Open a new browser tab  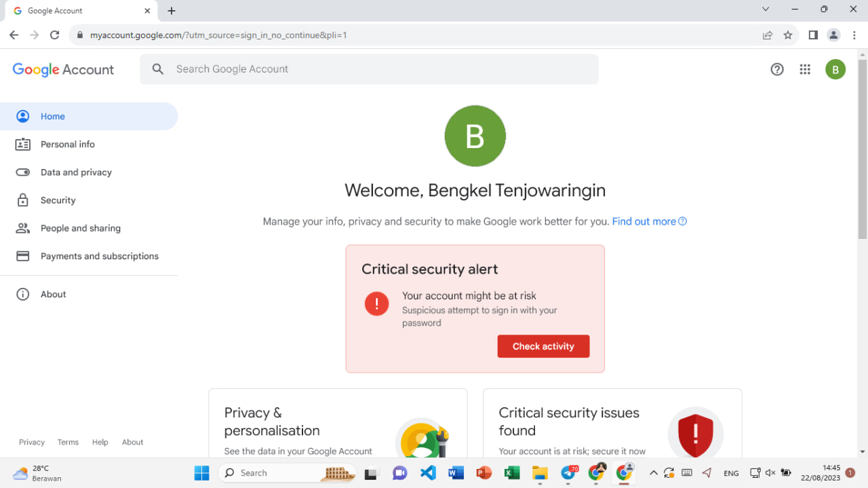click(x=172, y=11)
